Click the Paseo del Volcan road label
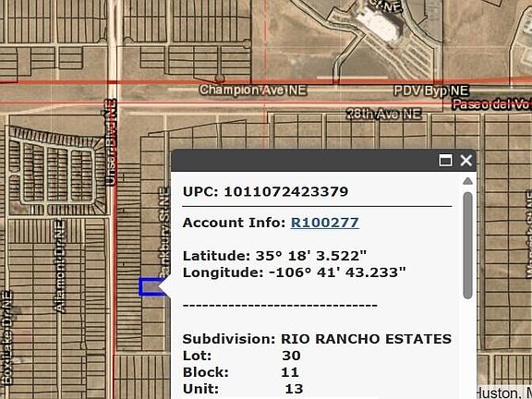Image resolution: width=532 pixels, height=399 pixels. pos(491,104)
